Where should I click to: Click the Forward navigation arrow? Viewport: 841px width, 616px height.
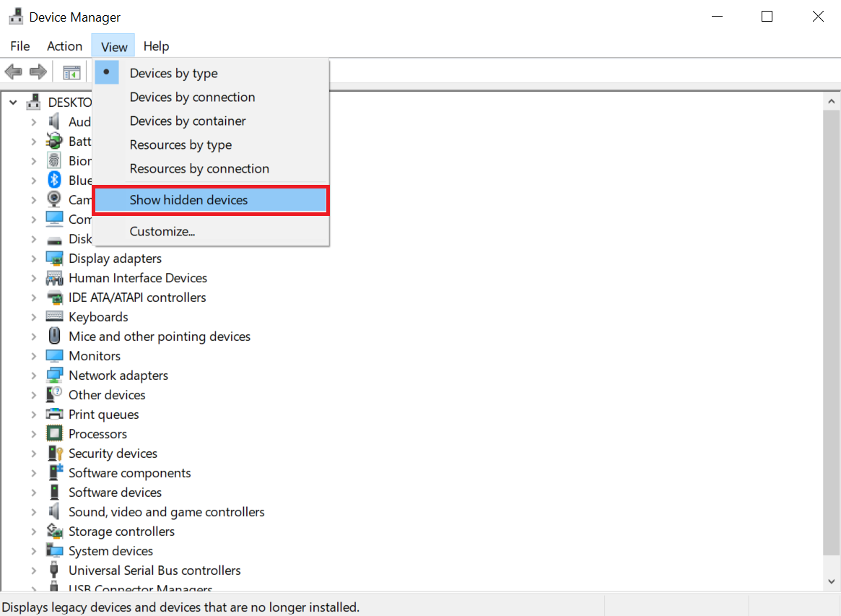[x=38, y=71]
